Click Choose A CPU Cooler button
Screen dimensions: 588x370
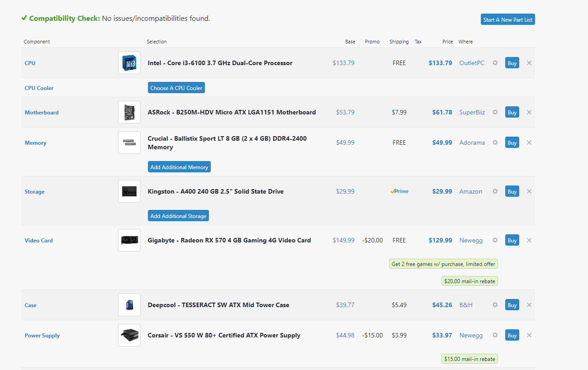[x=176, y=88]
